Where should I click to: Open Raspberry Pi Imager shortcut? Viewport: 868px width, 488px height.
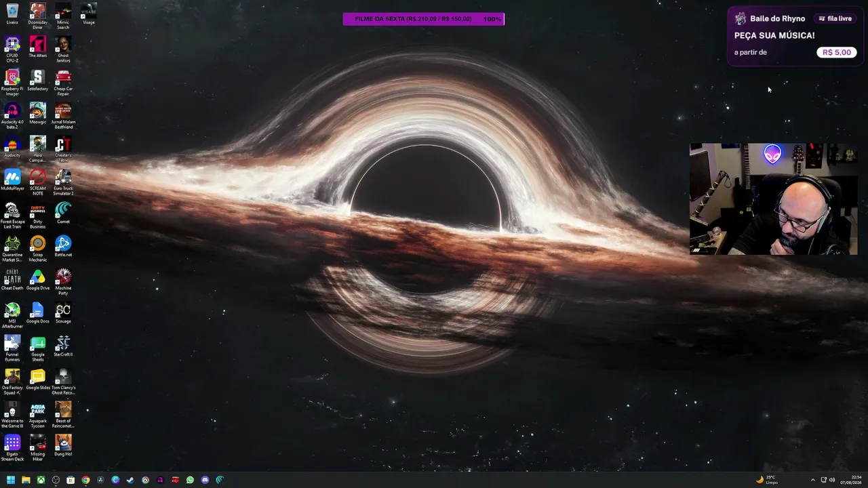[x=12, y=83]
